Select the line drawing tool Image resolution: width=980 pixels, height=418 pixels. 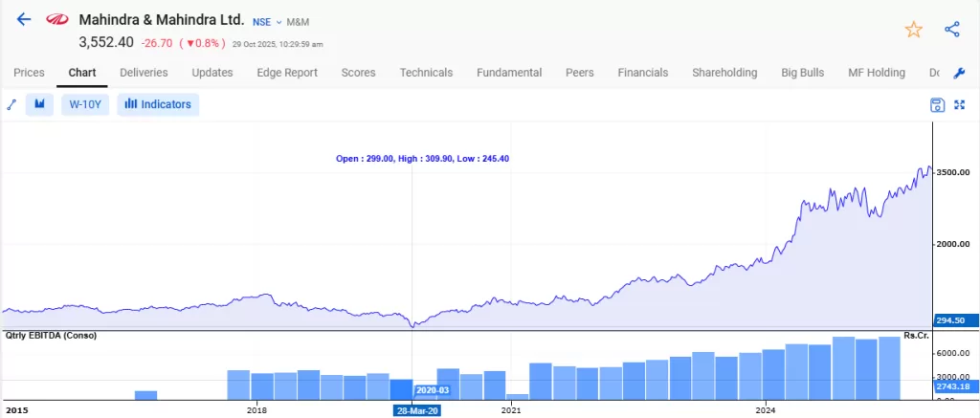11,104
